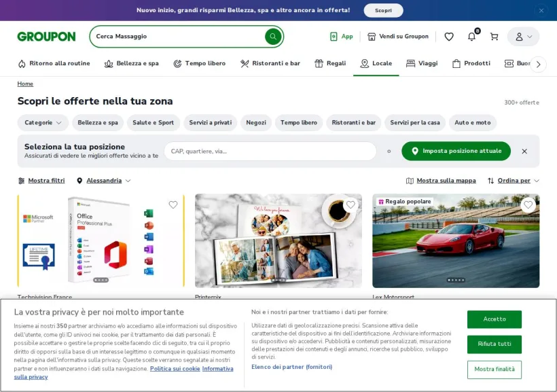Click the Regalo popolare badge
Viewport: 557px width, 392px height.
405,202
